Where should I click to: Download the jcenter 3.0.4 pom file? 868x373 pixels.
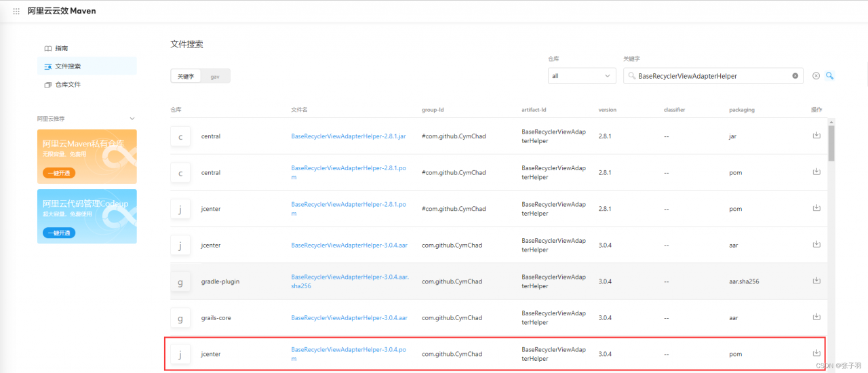tap(816, 353)
